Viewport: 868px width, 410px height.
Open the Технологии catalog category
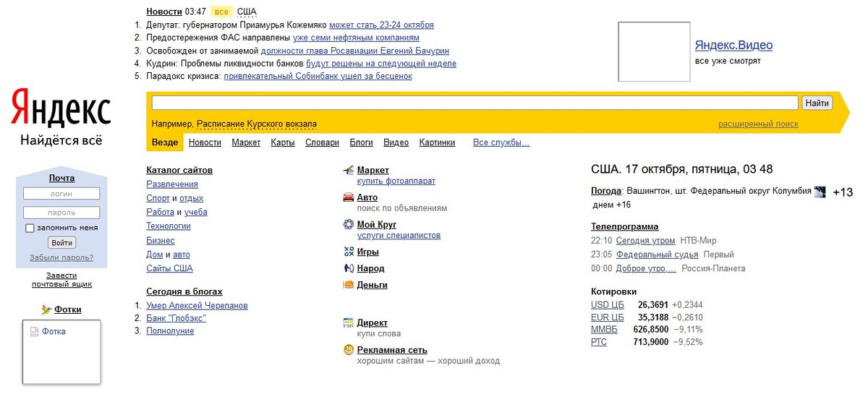point(169,226)
